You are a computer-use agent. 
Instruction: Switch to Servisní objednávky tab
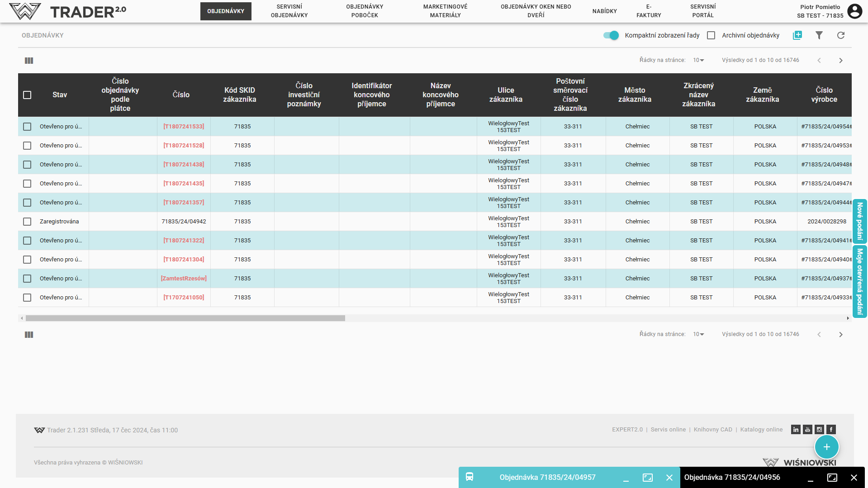point(289,11)
